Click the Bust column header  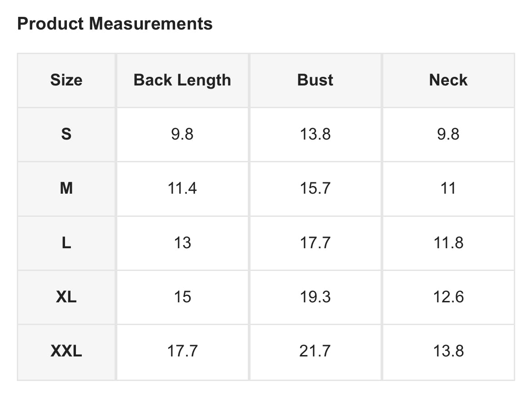coord(315,80)
